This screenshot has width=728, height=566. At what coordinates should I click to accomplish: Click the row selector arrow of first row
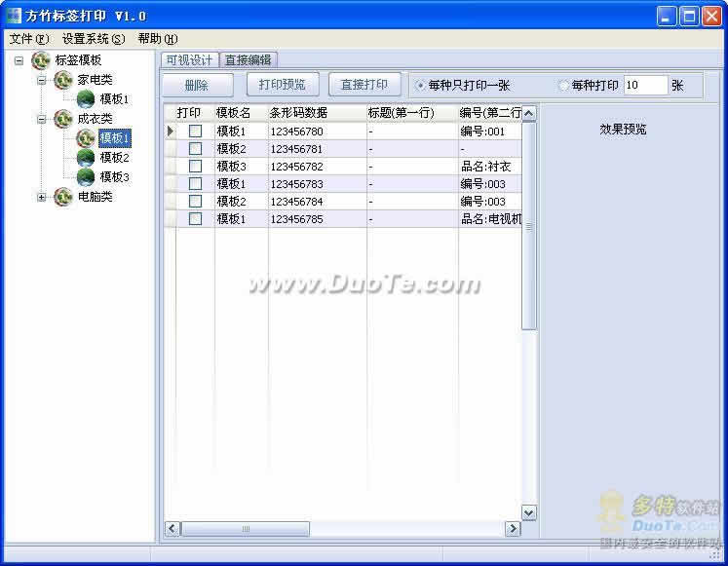171,132
